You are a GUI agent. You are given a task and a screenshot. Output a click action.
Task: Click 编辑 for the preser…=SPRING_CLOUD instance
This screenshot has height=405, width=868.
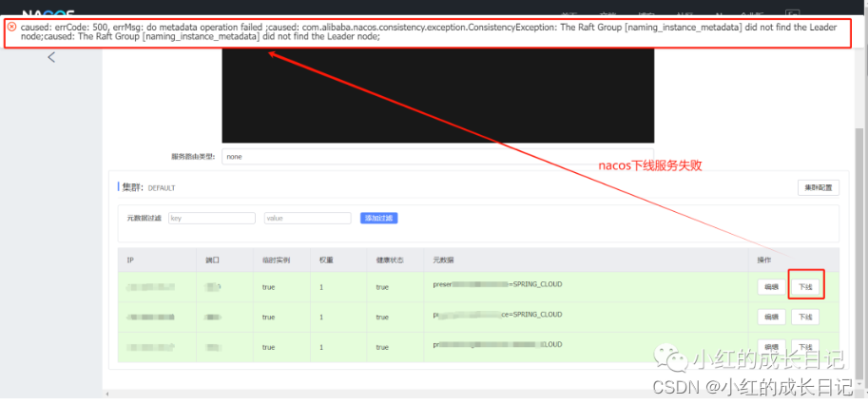[771, 287]
